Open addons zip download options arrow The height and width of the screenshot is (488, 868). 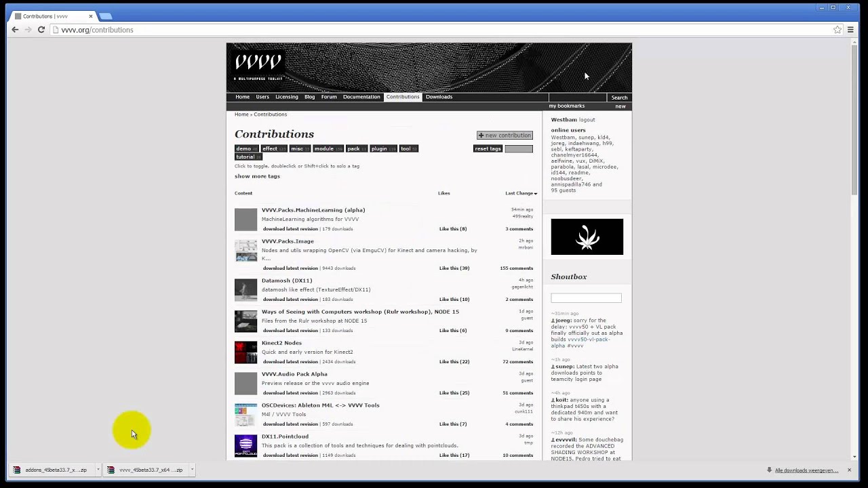tap(98, 470)
